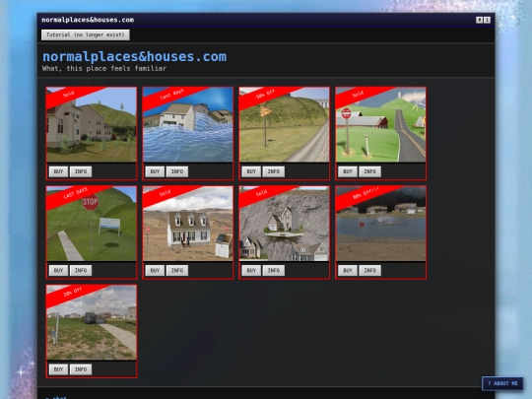This screenshot has height=399, width=532.
Task: Show info for the 90% off!!! pond listing
Action: (369, 270)
